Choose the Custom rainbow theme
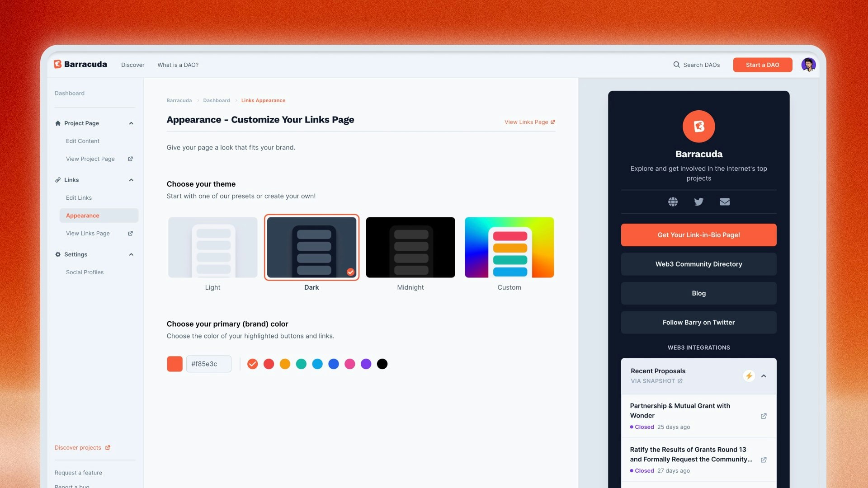The width and height of the screenshot is (868, 488). 509,247
